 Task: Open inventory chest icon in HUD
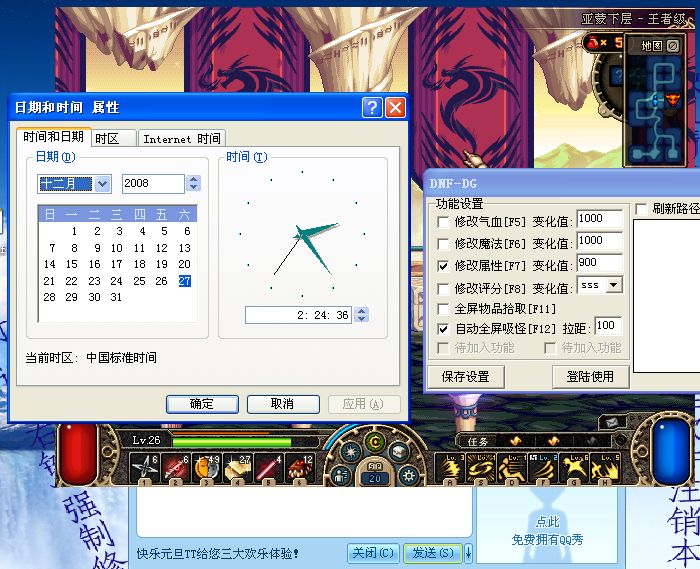click(x=399, y=452)
